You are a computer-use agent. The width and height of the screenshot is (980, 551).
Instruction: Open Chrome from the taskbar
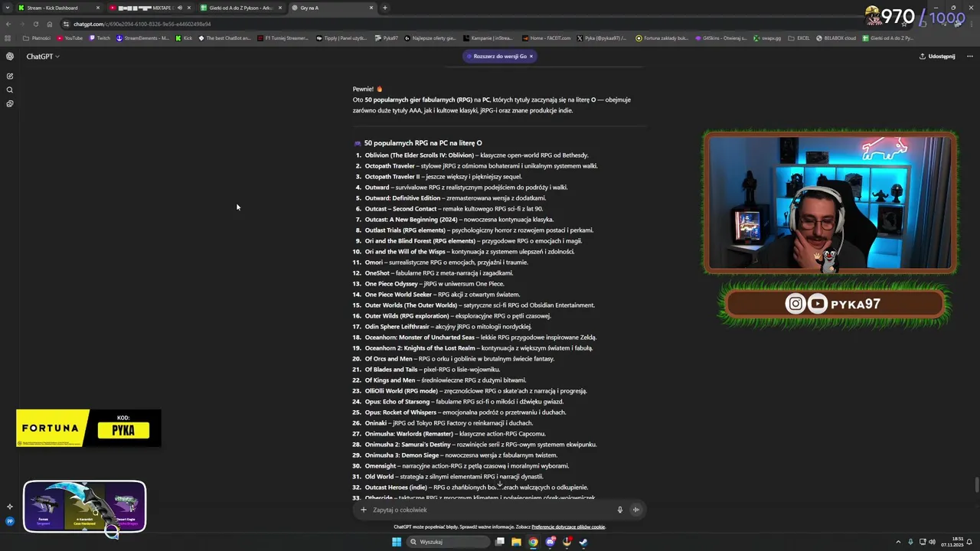(534, 542)
